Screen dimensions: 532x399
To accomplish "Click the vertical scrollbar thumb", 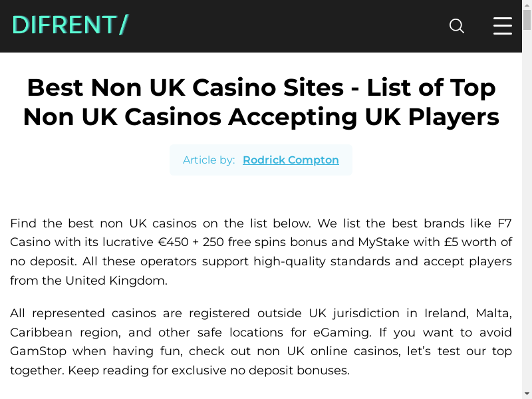I will (x=527, y=20).
